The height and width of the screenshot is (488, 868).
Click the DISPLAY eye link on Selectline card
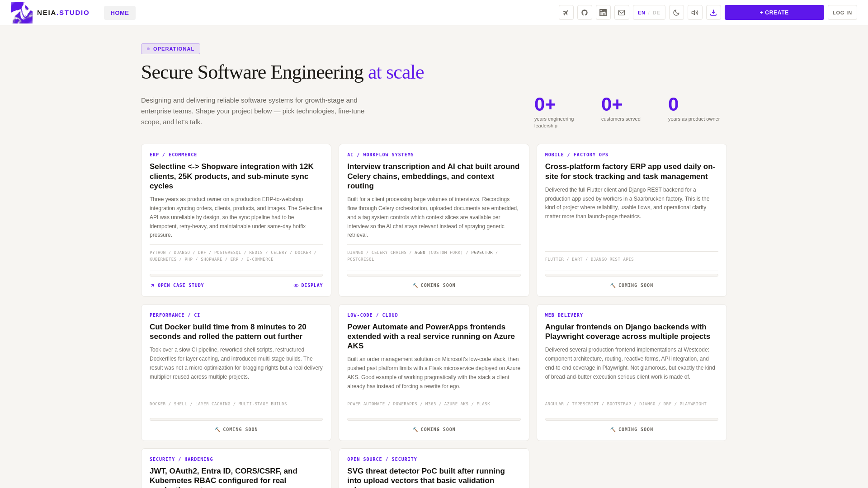click(308, 286)
